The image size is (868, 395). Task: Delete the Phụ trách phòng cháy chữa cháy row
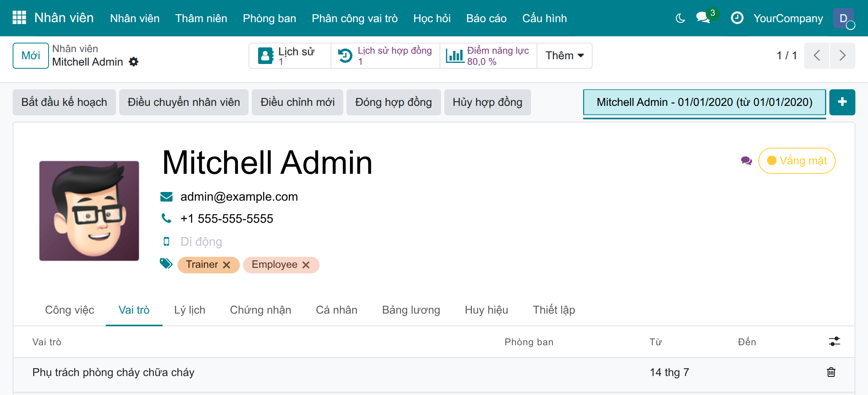pyautogui.click(x=831, y=372)
